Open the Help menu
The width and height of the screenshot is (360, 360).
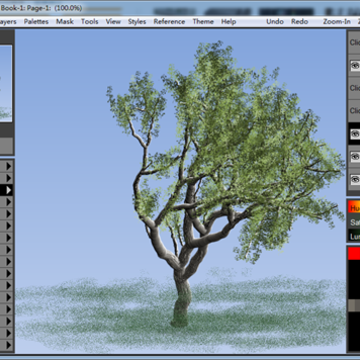click(x=229, y=22)
